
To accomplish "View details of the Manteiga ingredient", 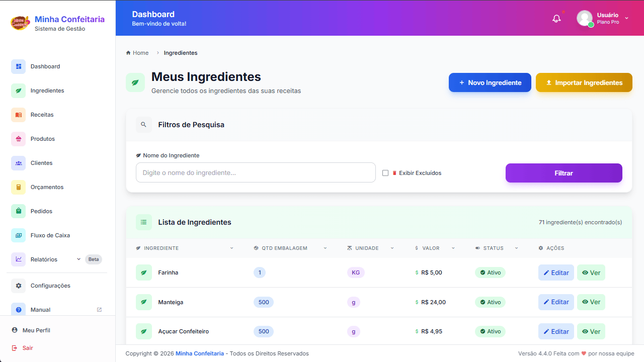I will click(x=591, y=302).
